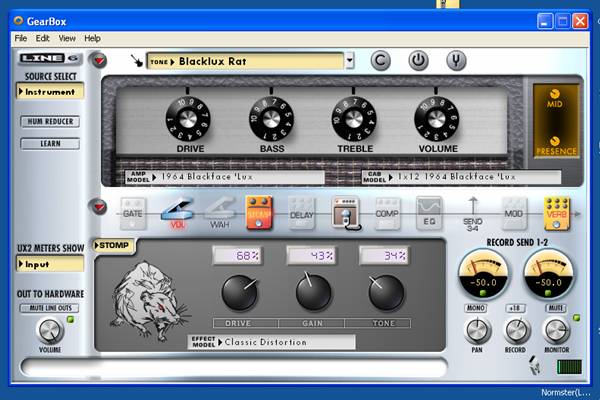Click the Presence knob
The height and width of the screenshot is (400, 600).
coord(554,141)
